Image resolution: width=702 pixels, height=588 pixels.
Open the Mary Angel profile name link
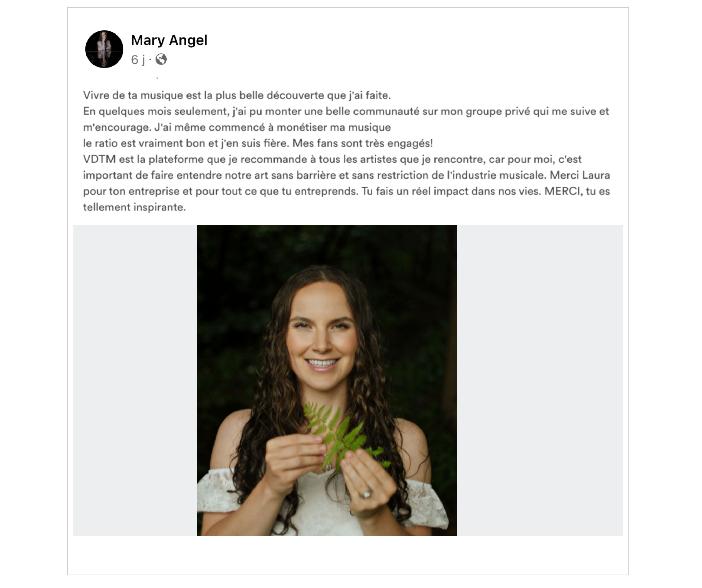click(x=169, y=40)
